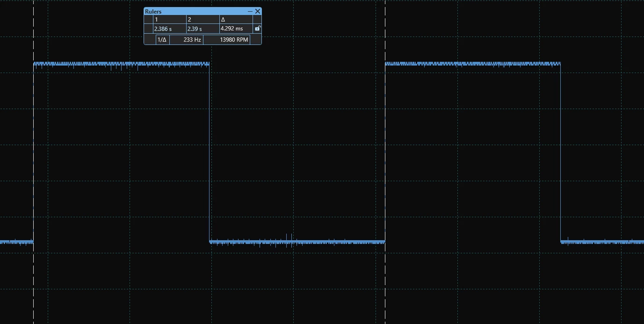Click the Δ column header
The height and width of the screenshot is (324, 644).
pyautogui.click(x=236, y=20)
